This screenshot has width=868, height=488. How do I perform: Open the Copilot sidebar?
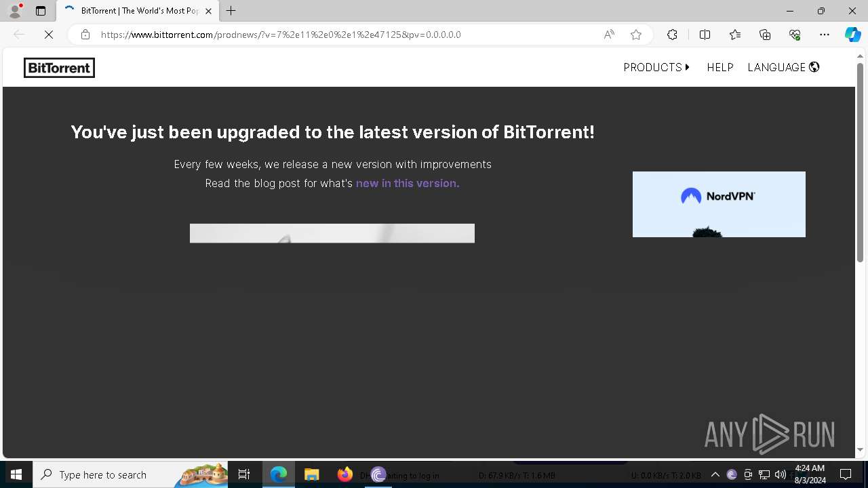tap(852, 35)
